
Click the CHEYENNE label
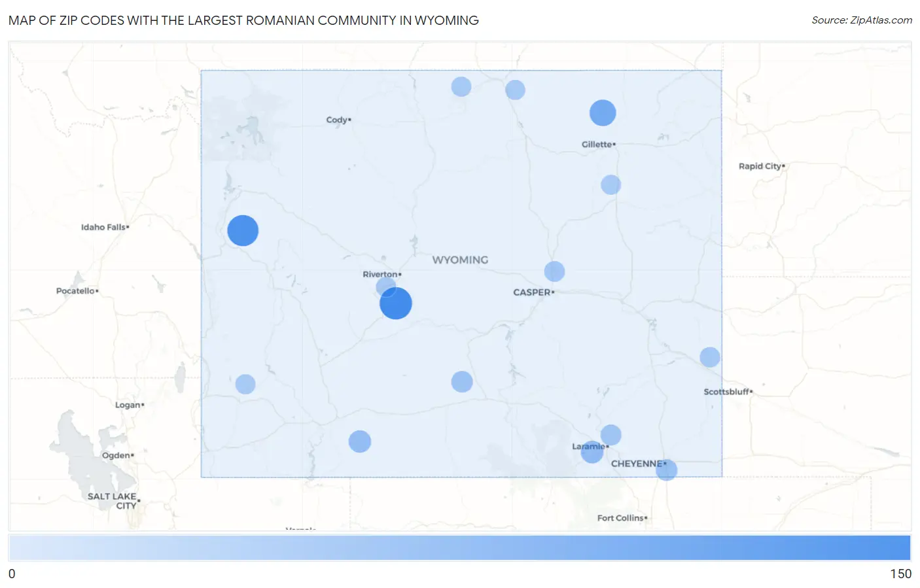tap(638, 464)
